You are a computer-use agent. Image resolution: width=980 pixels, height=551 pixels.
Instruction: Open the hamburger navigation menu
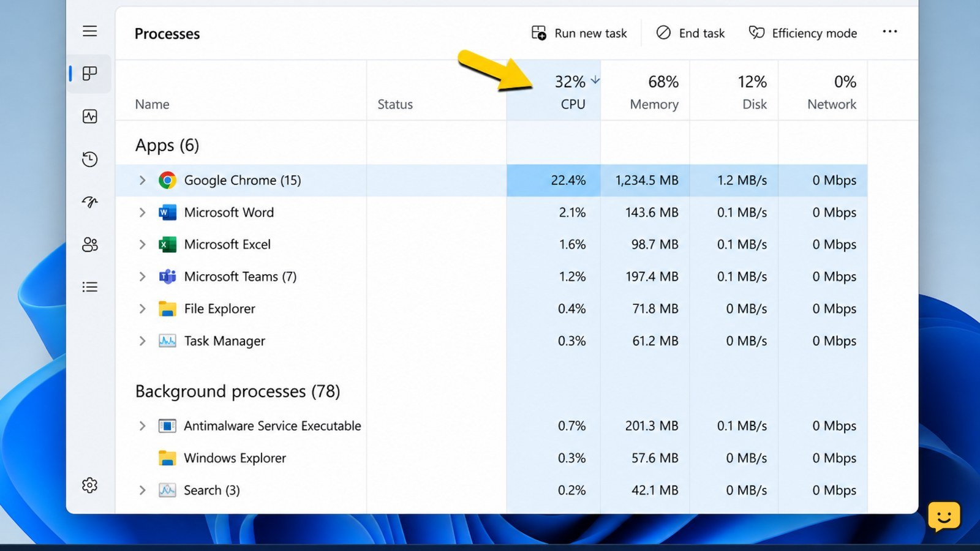point(89,31)
